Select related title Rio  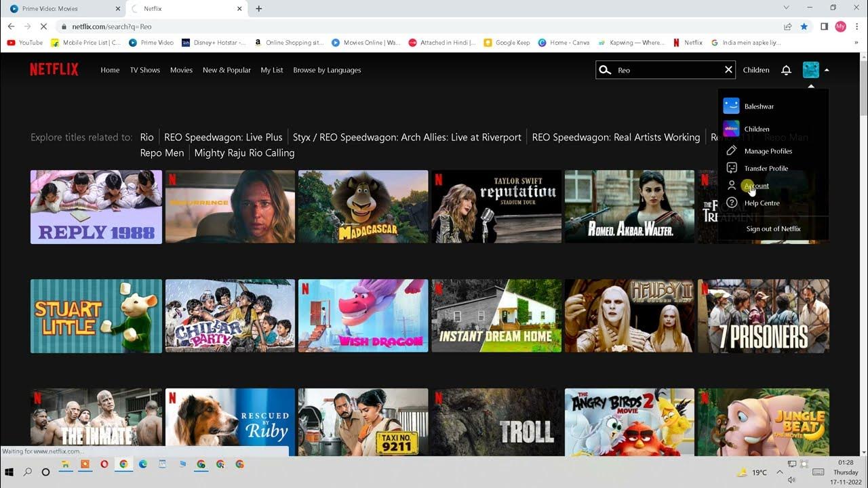[x=147, y=137]
